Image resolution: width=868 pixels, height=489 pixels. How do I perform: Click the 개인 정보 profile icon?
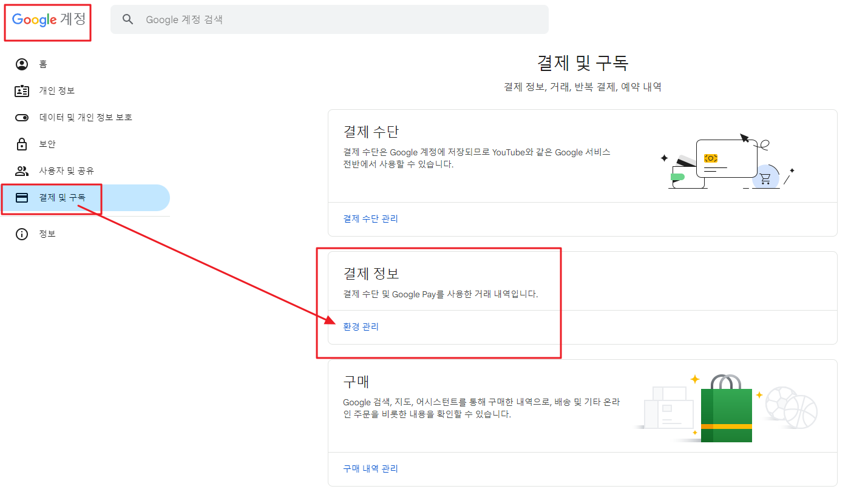click(x=22, y=90)
